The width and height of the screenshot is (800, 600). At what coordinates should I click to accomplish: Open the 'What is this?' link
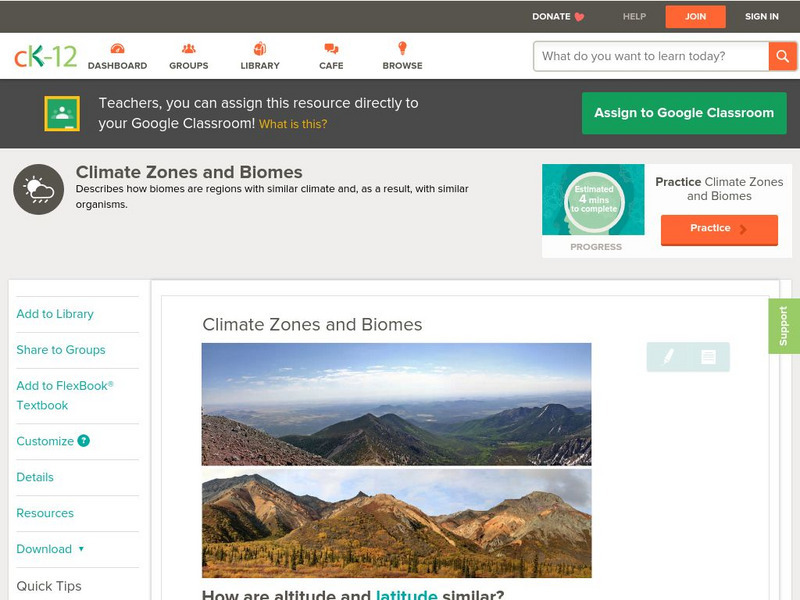(293, 124)
